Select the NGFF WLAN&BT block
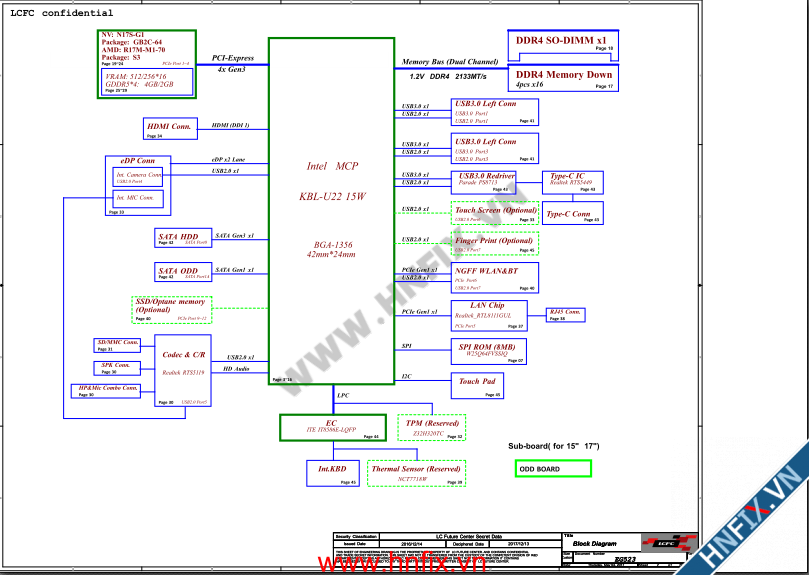The image size is (809, 575). (x=495, y=277)
